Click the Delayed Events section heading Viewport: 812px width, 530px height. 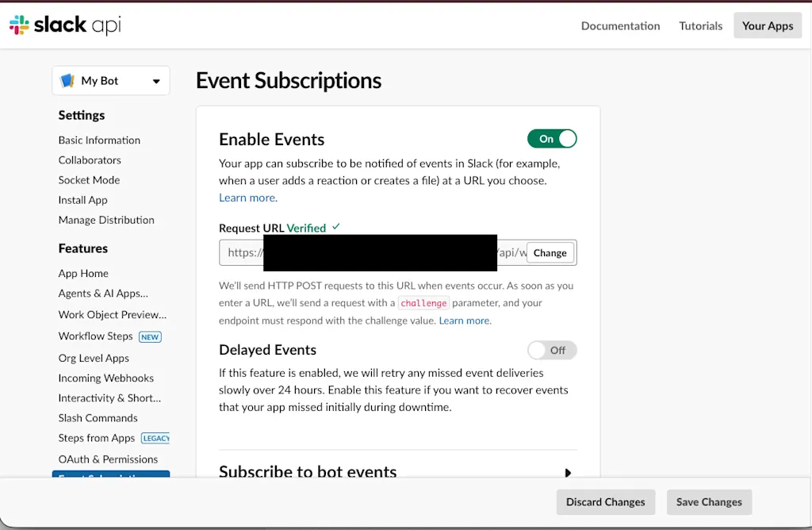pyautogui.click(x=267, y=350)
